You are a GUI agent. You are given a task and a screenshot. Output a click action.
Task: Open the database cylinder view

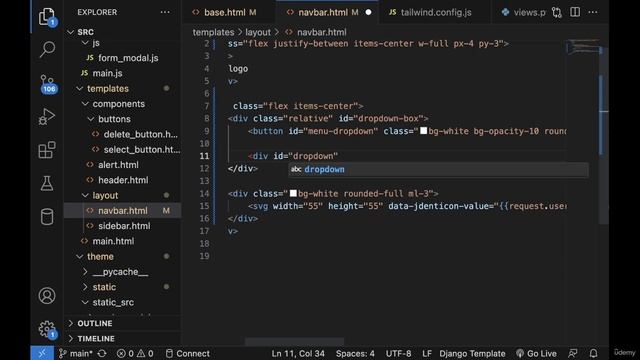(x=47, y=217)
